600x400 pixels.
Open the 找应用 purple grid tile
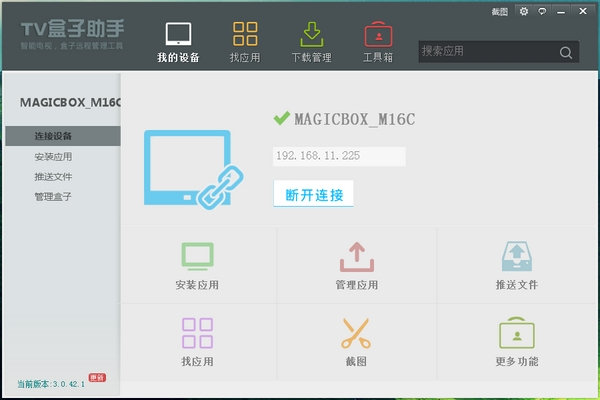197,342
